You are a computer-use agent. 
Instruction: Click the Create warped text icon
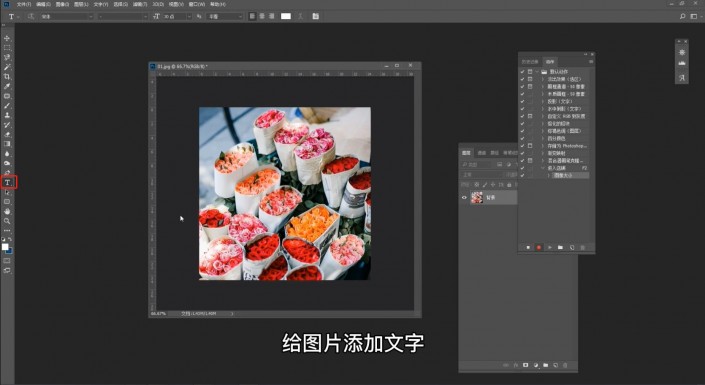tap(300, 16)
